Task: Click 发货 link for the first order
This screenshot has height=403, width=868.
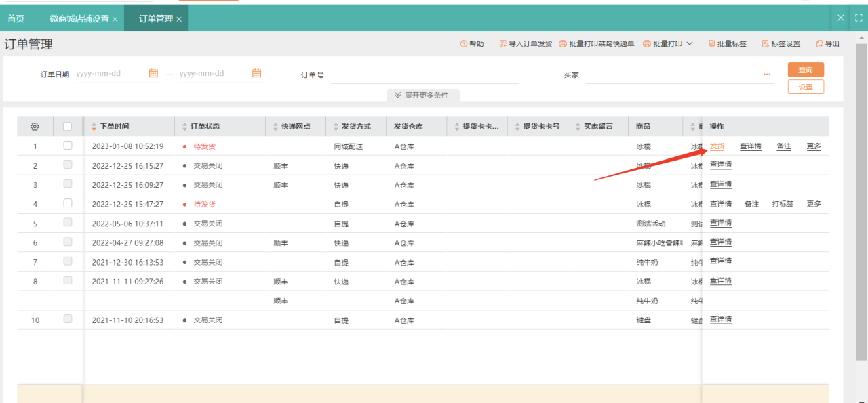Action: (x=717, y=146)
